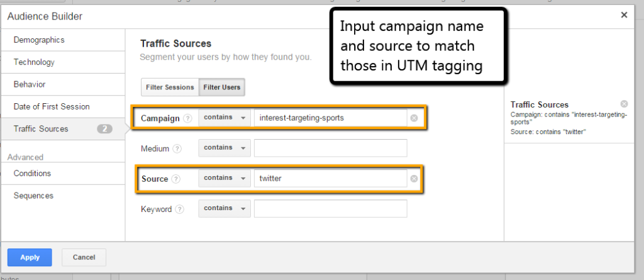Image resolution: width=644 pixels, height=280 pixels.
Task: Click into the empty Medium text field
Action: [x=330, y=148]
